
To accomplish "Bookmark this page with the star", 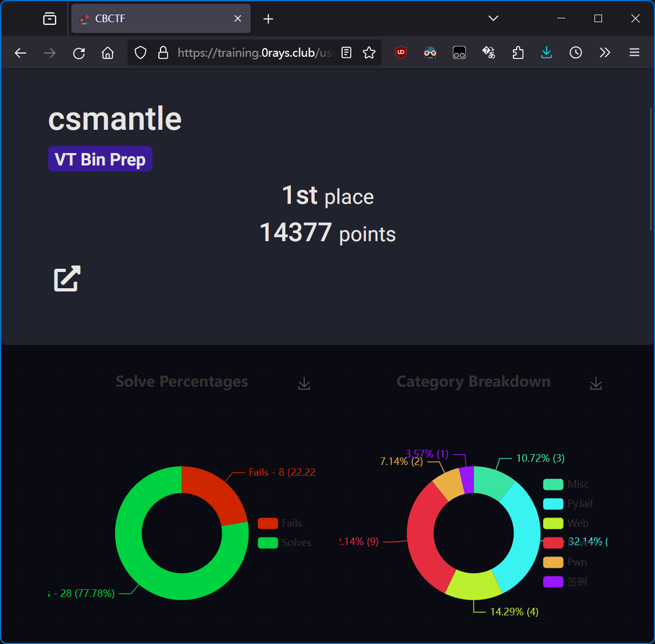I will coord(369,52).
